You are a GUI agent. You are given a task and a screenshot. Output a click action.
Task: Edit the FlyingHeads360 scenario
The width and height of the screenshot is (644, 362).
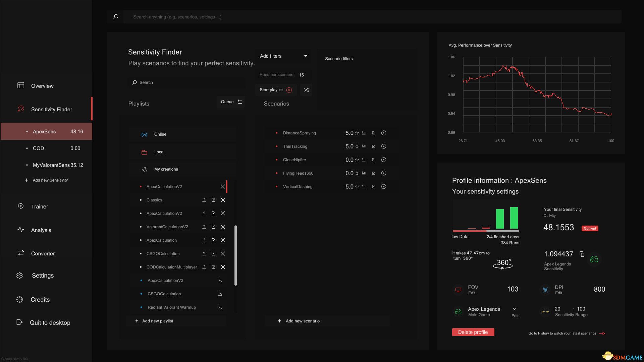pyautogui.click(x=373, y=173)
